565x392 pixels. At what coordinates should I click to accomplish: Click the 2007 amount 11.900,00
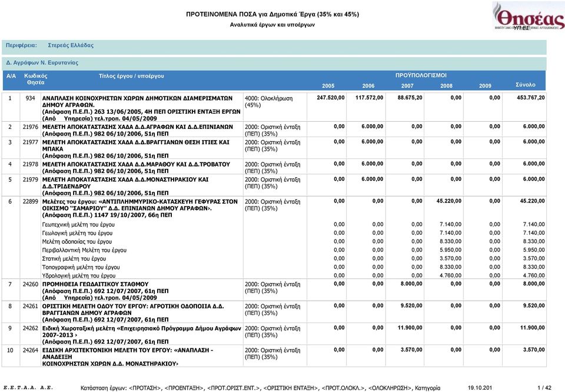click(410, 327)
